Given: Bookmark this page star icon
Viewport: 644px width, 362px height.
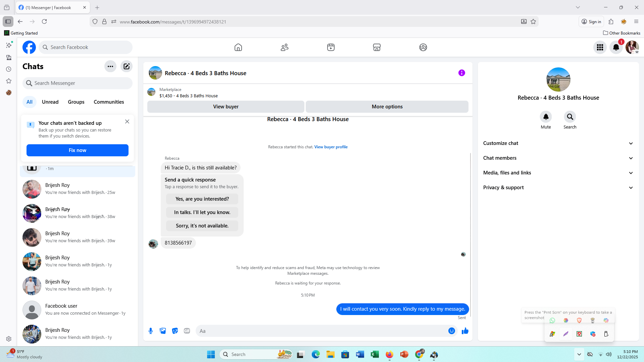Looking at the screenshot, I should [533, 21].
